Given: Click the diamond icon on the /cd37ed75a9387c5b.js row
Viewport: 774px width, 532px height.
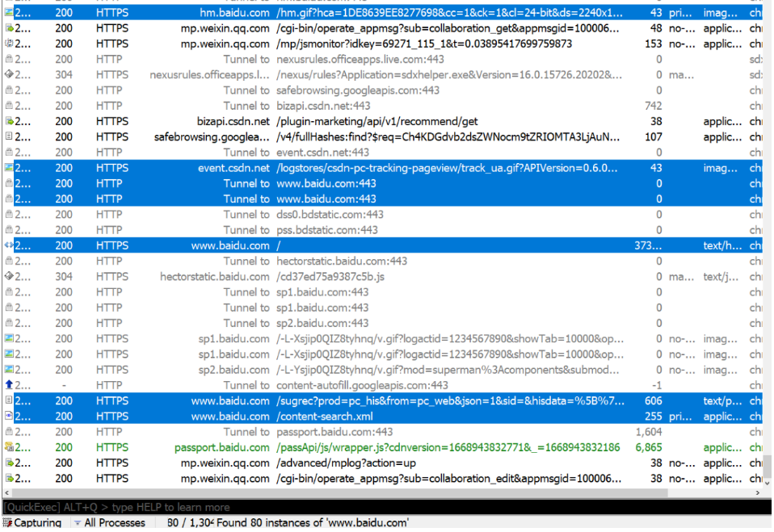Looking at the screenshot, I should click(9, 277).
